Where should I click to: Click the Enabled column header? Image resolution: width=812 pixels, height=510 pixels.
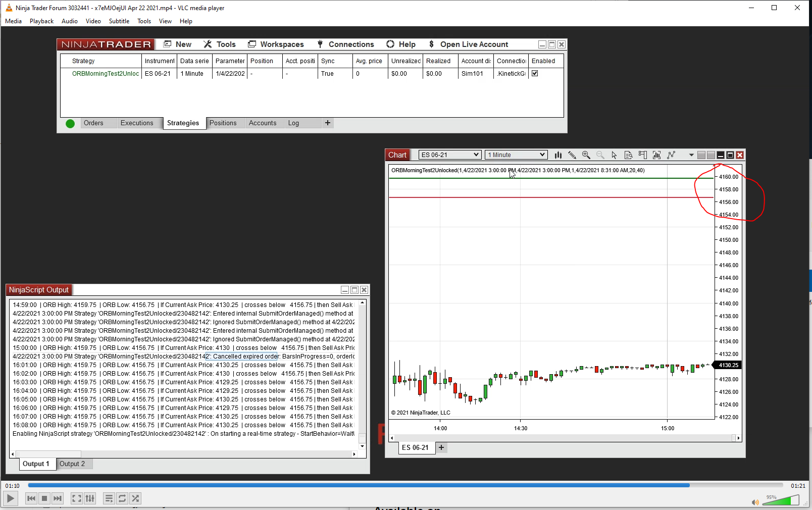coord(546,61)
